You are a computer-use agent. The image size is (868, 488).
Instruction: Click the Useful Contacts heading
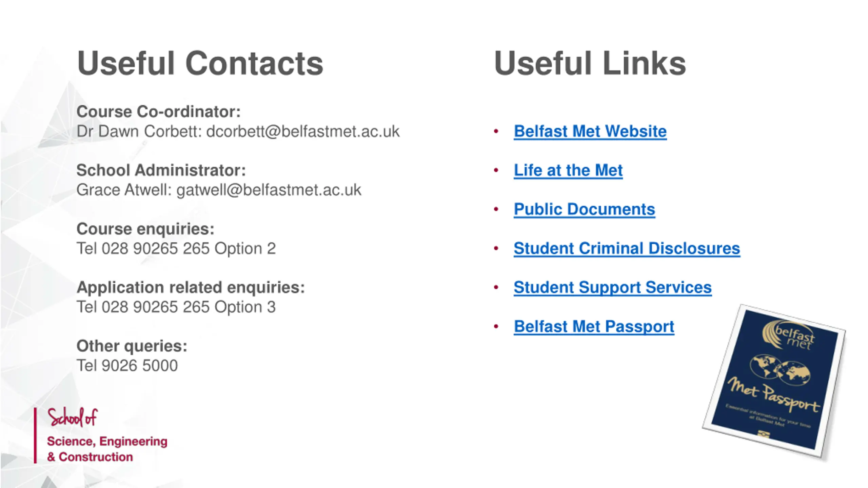click(x=200, y=63)
